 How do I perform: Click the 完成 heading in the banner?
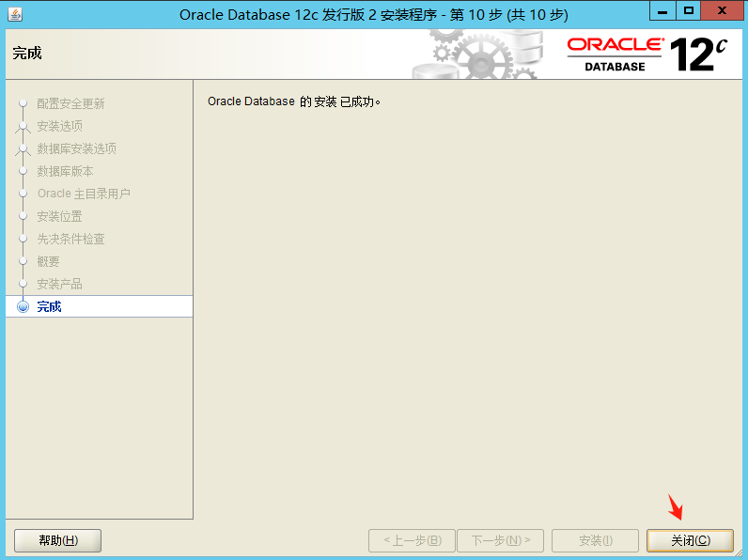point(27,53)
